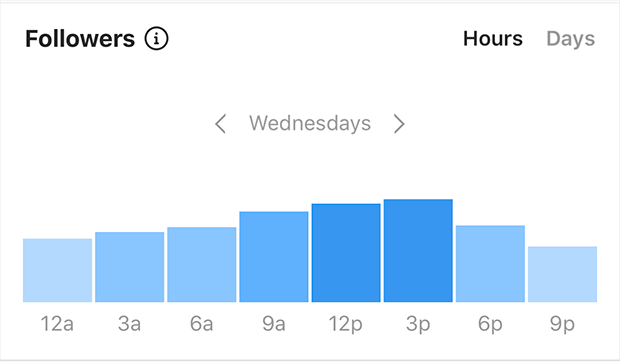This screenshot has height=362, width=620.
Task: Switch to the Days view
Action: tap(570, 39)
